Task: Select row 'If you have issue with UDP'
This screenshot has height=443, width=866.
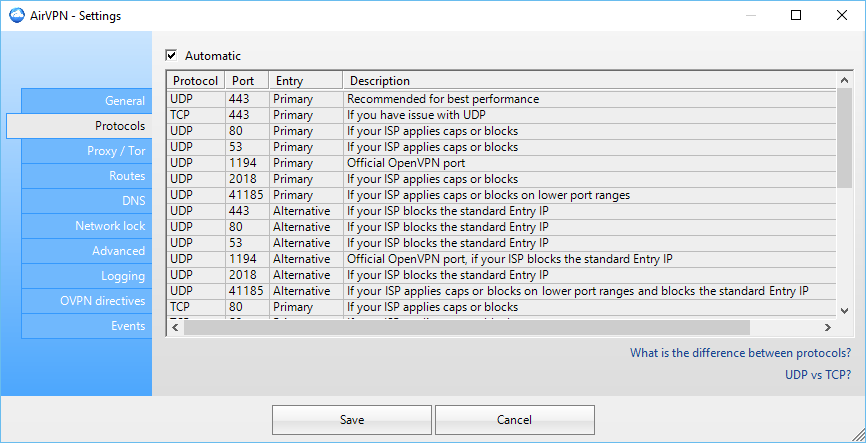Action: 502,115
